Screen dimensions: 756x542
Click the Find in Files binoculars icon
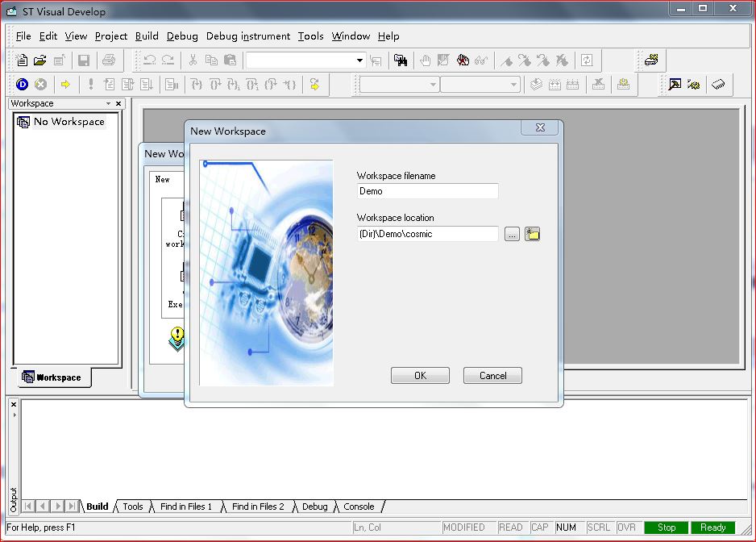(x=401, y=60)
